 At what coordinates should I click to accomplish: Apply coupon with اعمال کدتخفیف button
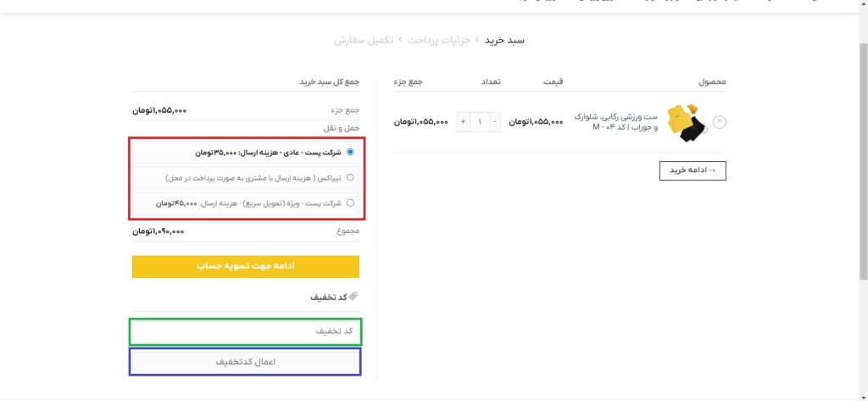click(246, 361)
